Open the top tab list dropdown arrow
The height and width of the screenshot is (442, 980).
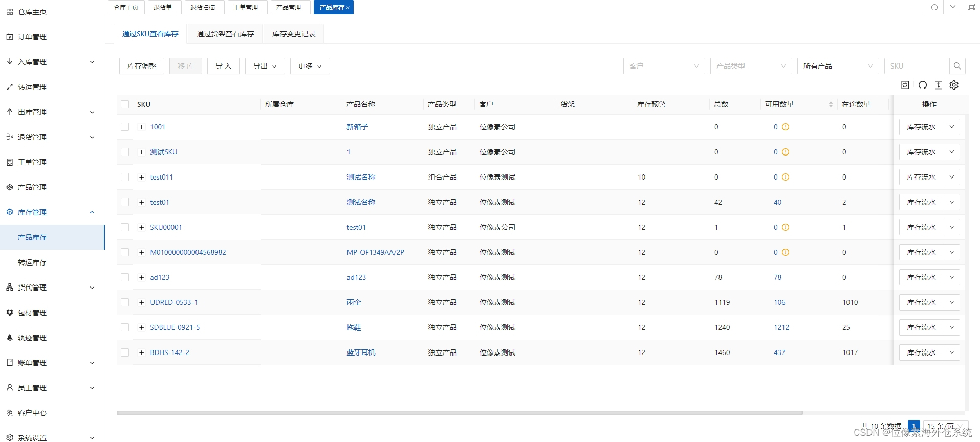[953, 7]
